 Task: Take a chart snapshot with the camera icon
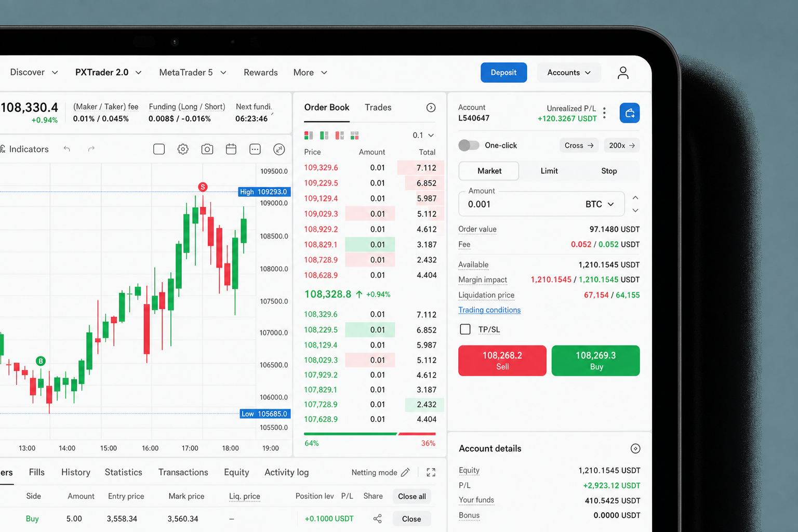(207, 149)
